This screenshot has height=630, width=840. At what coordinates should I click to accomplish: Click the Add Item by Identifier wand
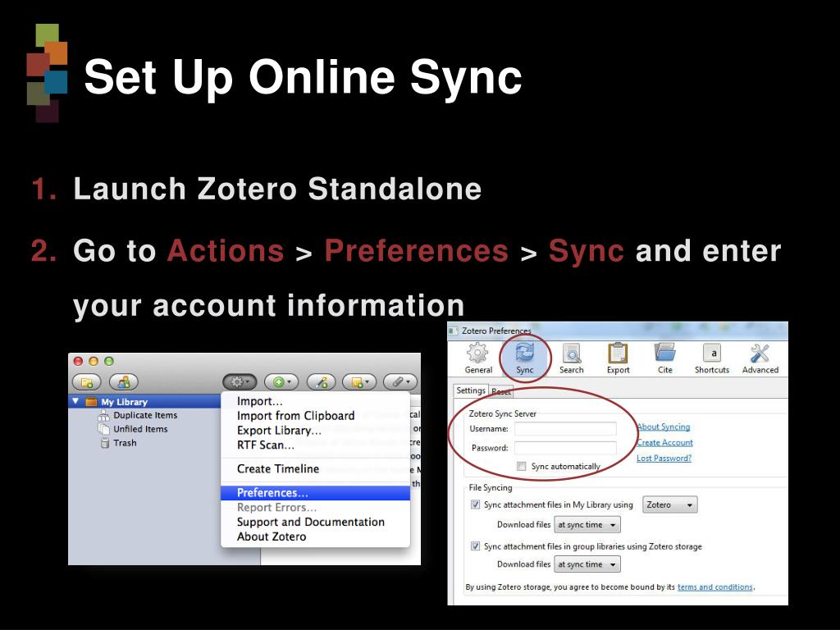(x=321, y=382)
